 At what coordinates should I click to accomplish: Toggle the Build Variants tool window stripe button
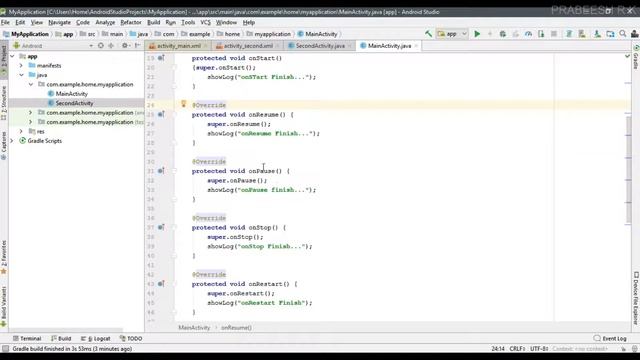click(4, 307)
